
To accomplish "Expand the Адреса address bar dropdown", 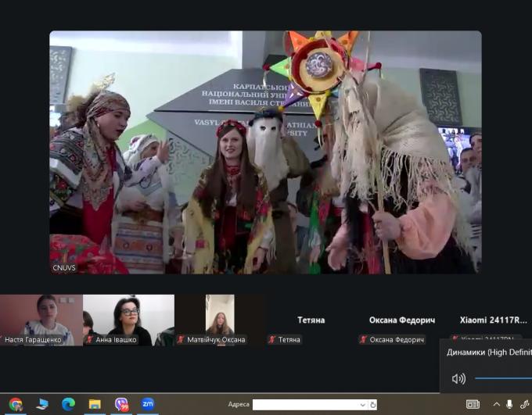I will coord(363,405).
